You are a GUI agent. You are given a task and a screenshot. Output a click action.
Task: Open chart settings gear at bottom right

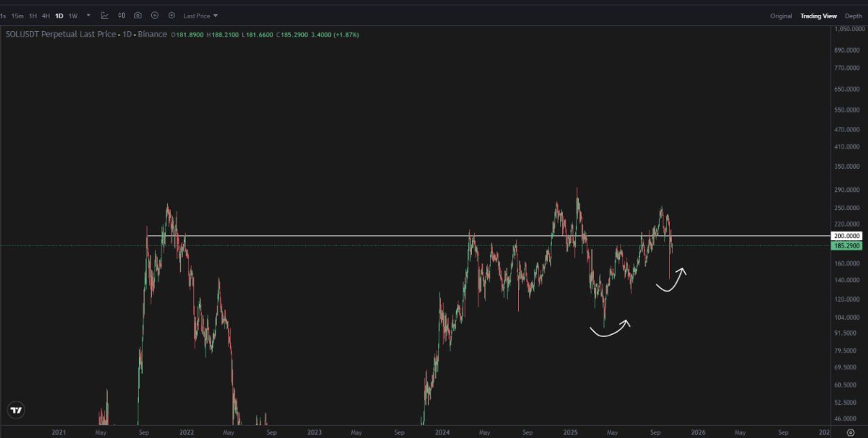[851, 432]
